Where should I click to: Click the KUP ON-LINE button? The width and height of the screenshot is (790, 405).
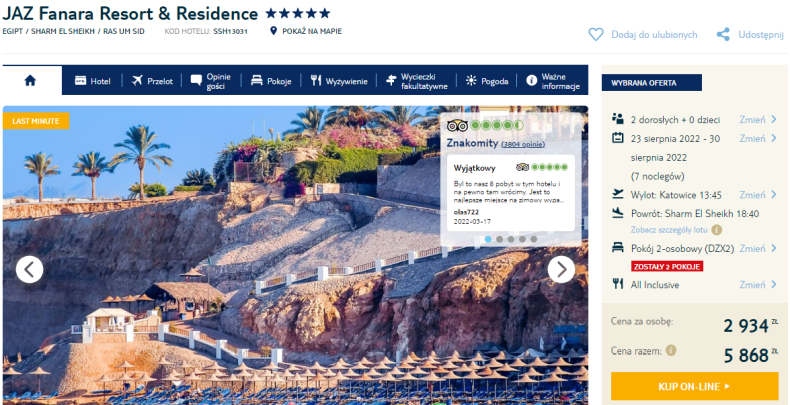[694, 386]
